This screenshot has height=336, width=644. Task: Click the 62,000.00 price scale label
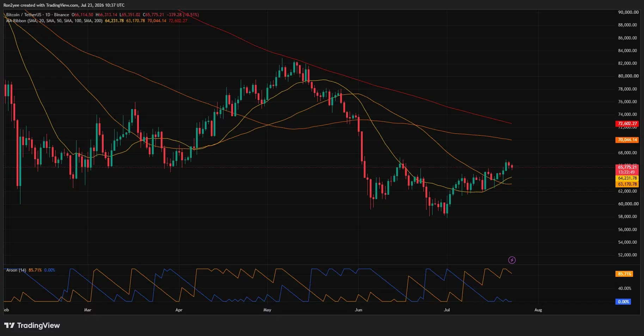pyautogui.click(x=627, y=191)
